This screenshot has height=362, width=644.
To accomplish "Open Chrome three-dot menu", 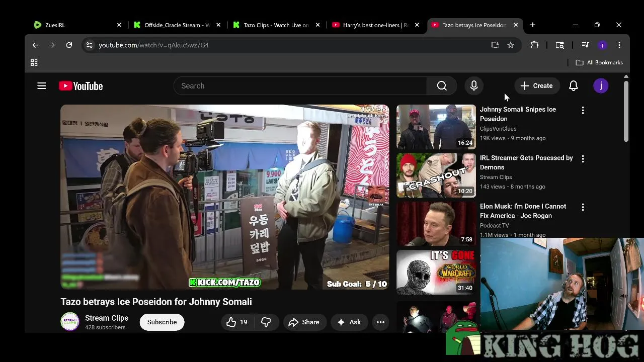I will tap(619, 45).
